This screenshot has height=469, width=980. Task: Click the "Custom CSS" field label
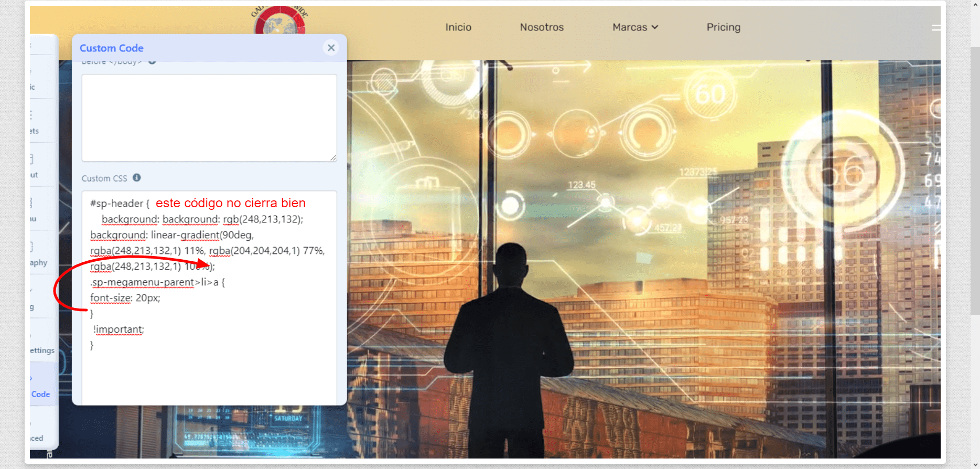(x=104, y=178)
